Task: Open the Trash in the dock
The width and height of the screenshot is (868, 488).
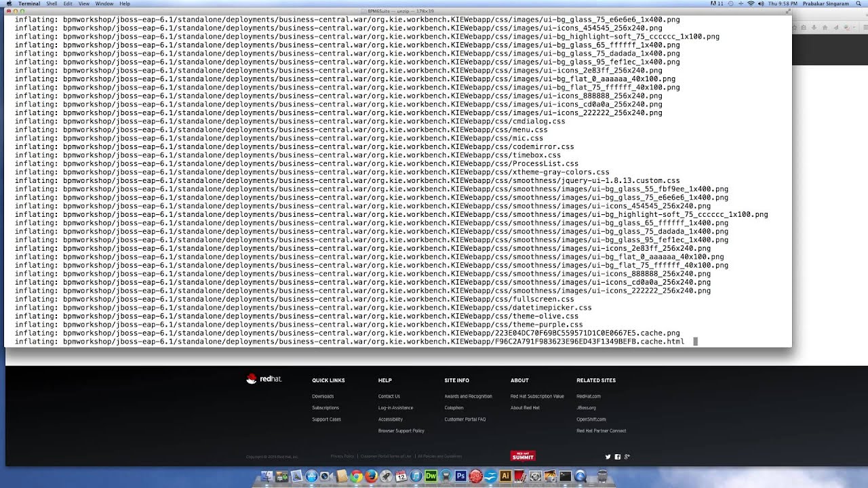Action: [x=602, y=476]
